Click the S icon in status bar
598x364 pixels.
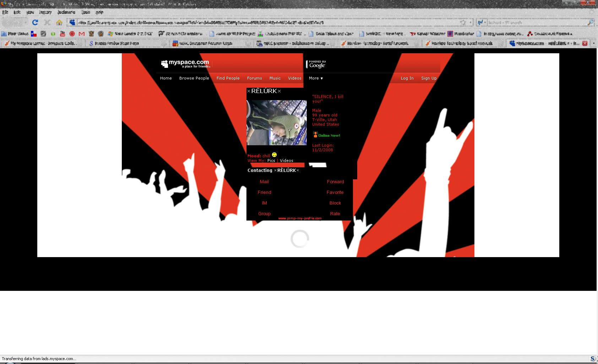pyautogui.click(x=592, y=359)
